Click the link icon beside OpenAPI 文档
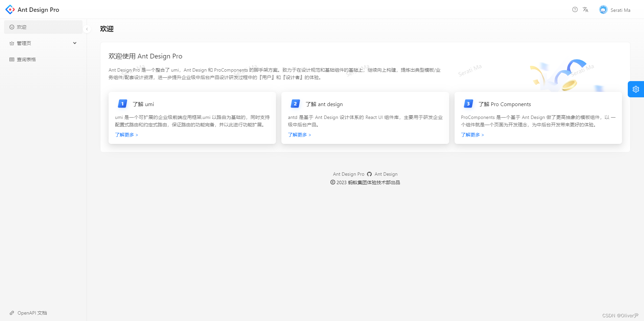The height and width of the screenshot is (321, 644). point(12,313)
